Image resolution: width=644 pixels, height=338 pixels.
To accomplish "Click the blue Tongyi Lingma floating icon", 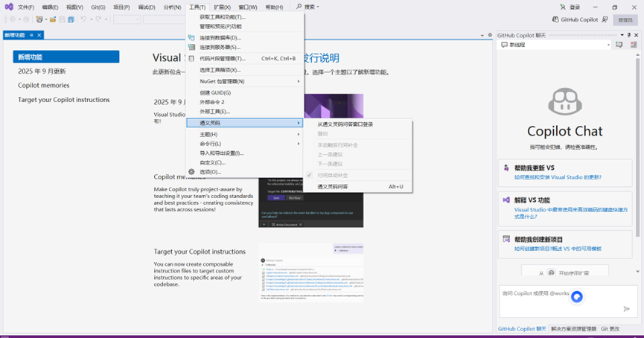I will [x=577, y=296].
